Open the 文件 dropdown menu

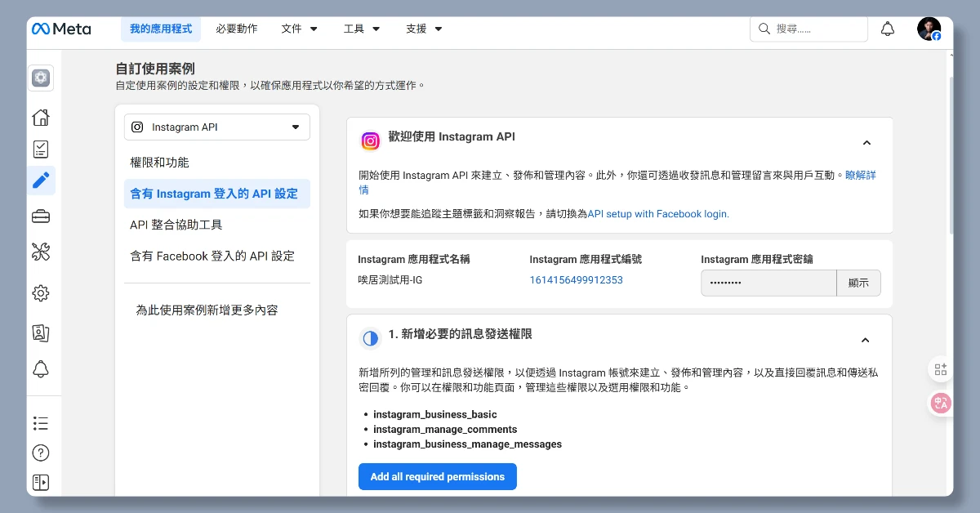coord(299,29)
